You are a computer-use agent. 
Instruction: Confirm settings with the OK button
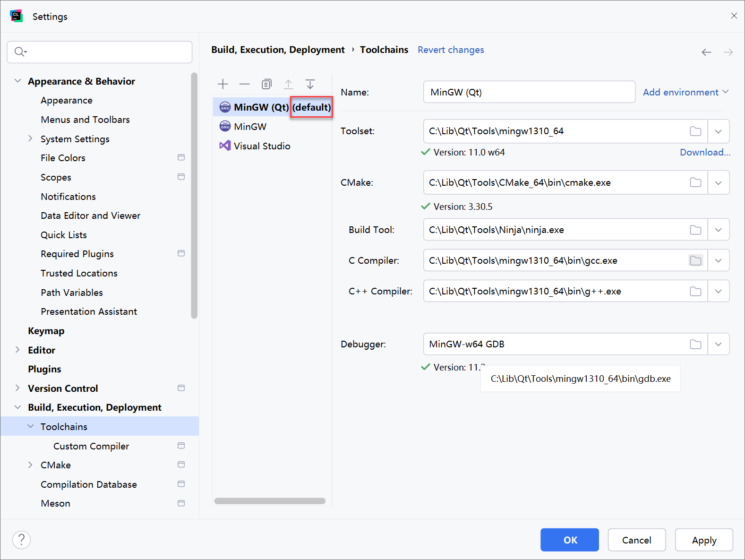coord(570,540)
